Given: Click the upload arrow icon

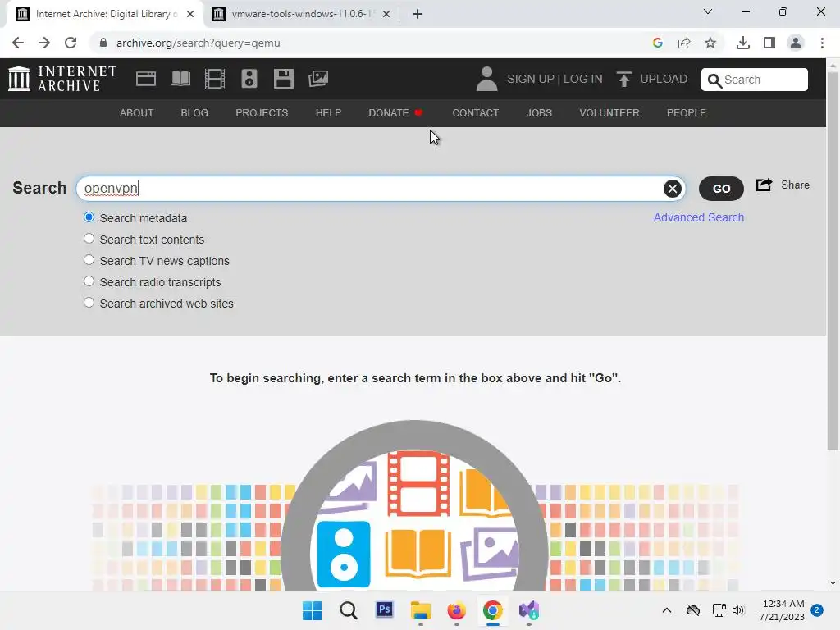Looking at the screenshot, I should tap(624, 79).
